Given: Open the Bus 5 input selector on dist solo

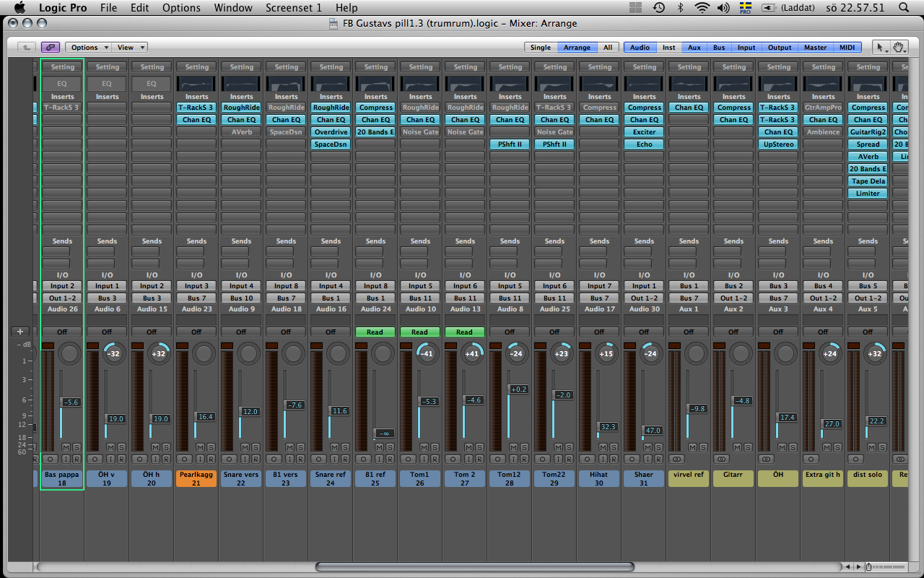Looking at the screenshot, I should click(x=868, y=286).
